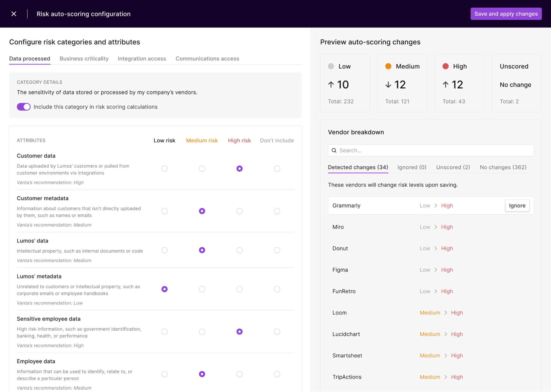This screenshot has width=551, height=392.
Task: Click the search magnifier icon in Vendor breakdown
Action: coord(334,150)
